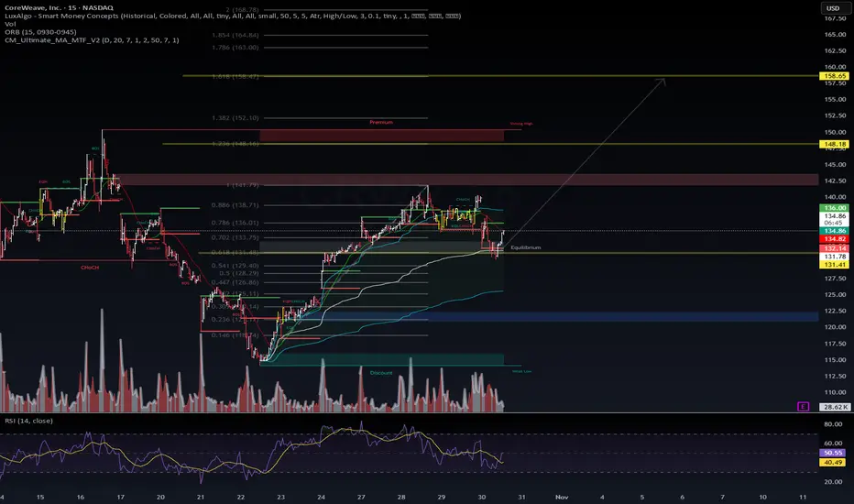Screen dimensions: 854x504
Task: Click 80.00 on the RSI axis
Action: click(833, 424)
